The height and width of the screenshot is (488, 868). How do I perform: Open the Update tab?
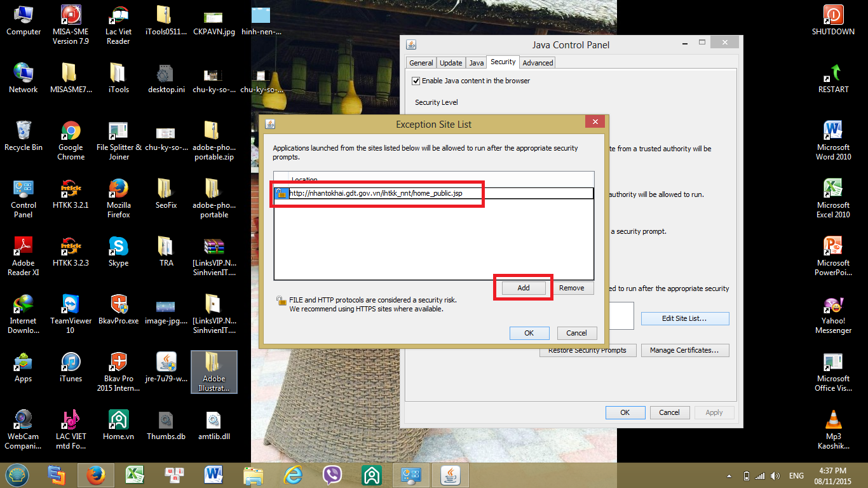coord(451,63)
